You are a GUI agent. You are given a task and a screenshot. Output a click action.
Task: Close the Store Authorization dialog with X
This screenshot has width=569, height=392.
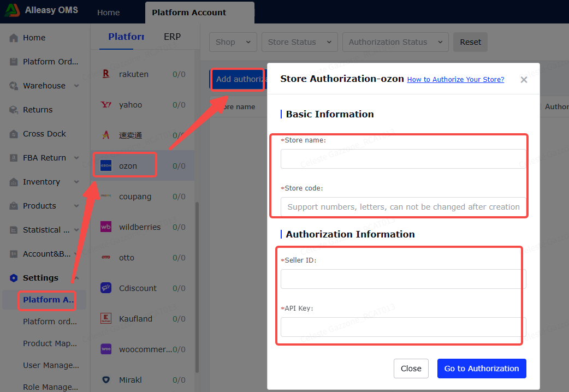pos(524,80)
